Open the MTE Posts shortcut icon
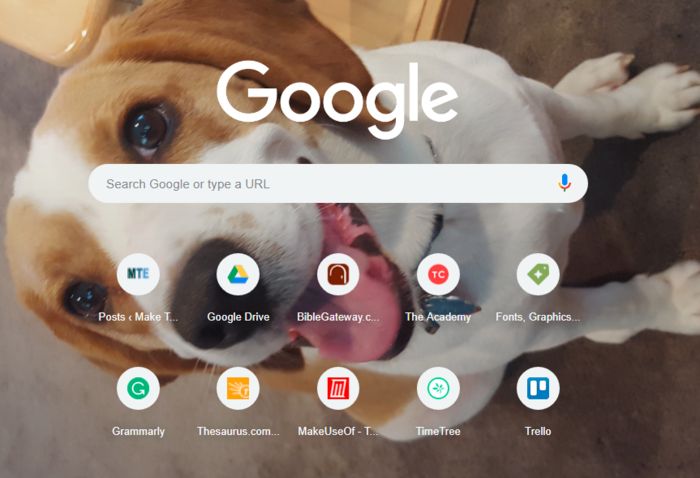 pyautogui.click(x=138, y=274)
